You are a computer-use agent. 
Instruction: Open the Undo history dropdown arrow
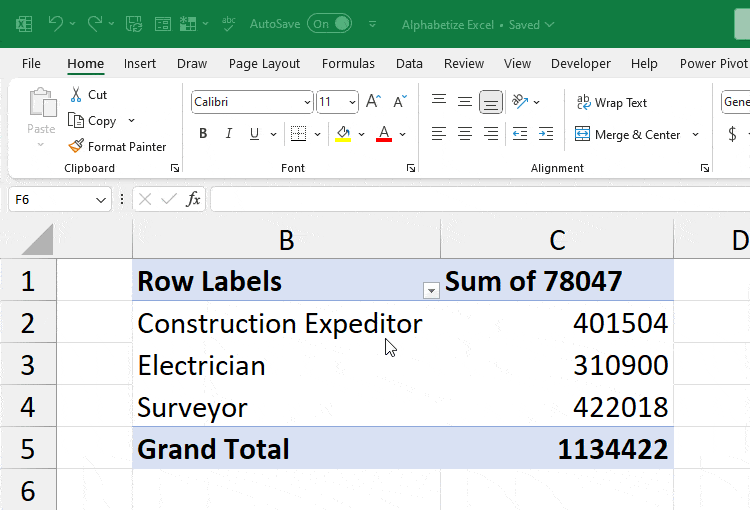tap(72, 23)
